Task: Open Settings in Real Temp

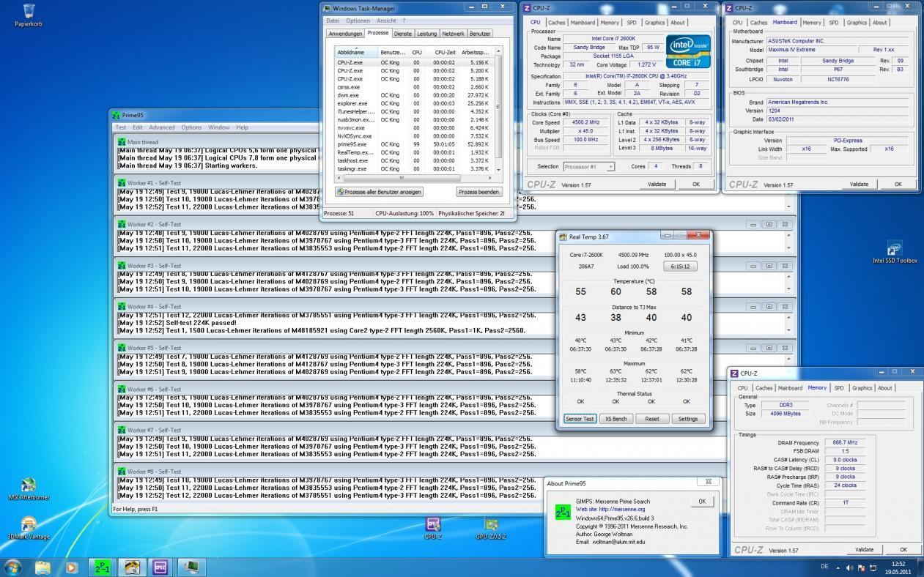Action: (x=688, y=419)
